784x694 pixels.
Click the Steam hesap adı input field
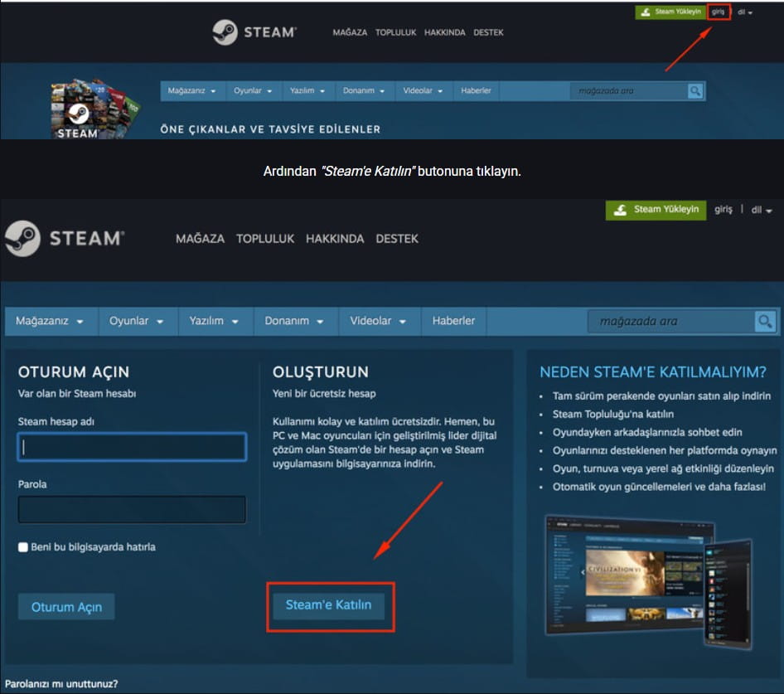coord(132,446)
